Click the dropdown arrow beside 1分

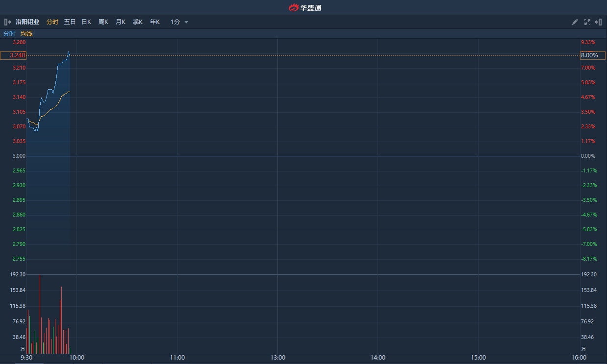(x=186, y=22)
